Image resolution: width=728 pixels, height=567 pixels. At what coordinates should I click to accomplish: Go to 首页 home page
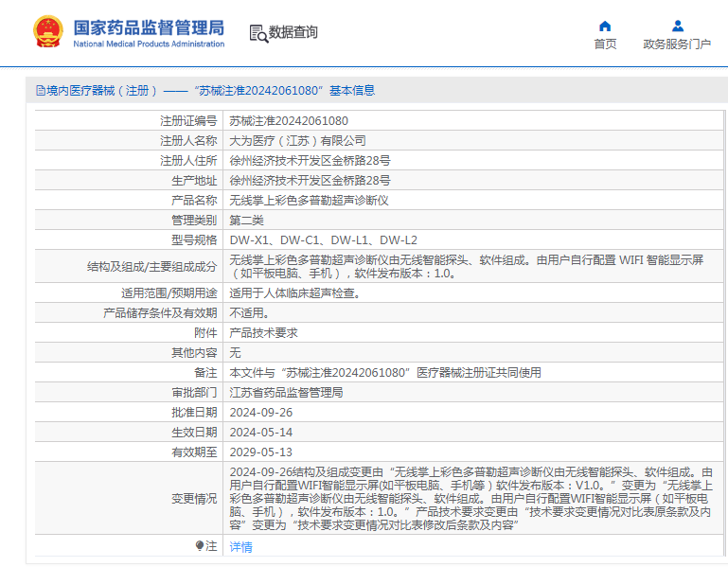(x=605, y=44)
